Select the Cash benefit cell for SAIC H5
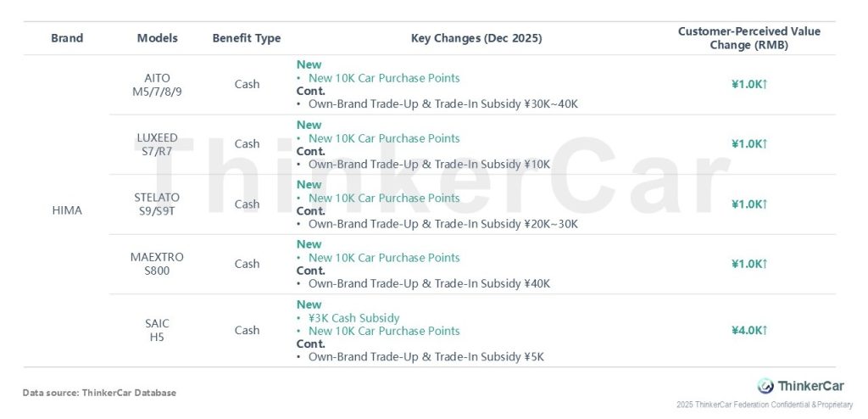 (247, 330)
